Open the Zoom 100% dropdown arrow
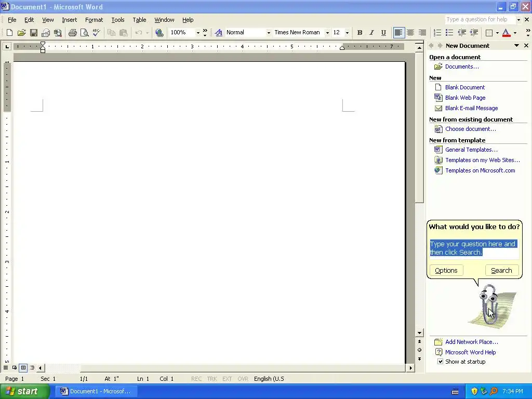532x399 pixels. (x=198, y=33)
